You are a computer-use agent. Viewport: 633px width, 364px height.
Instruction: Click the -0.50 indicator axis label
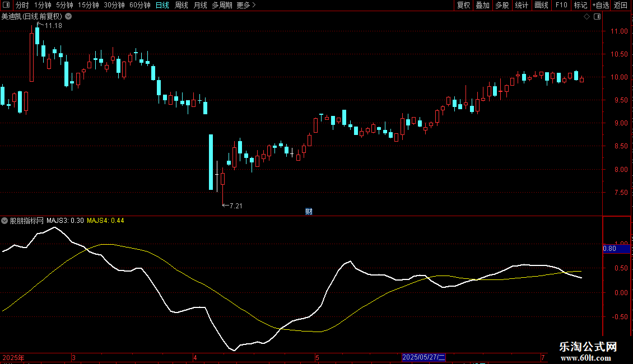click(620, 317)
